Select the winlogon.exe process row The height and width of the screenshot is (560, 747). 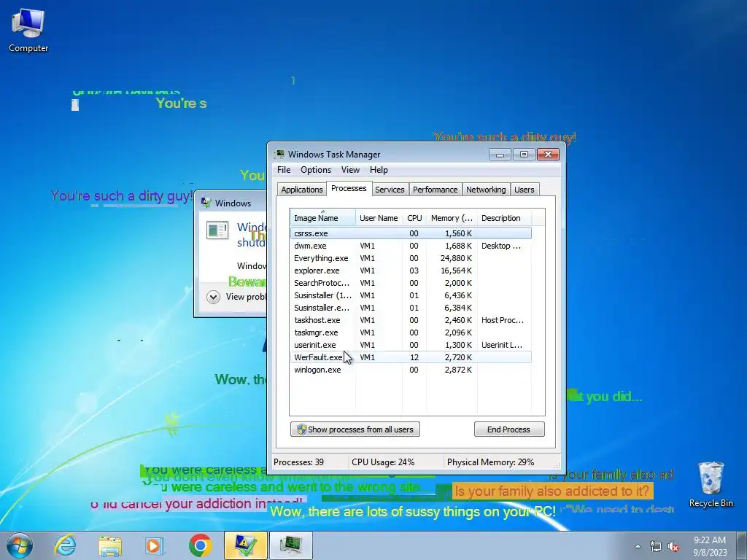coord(411,370)
